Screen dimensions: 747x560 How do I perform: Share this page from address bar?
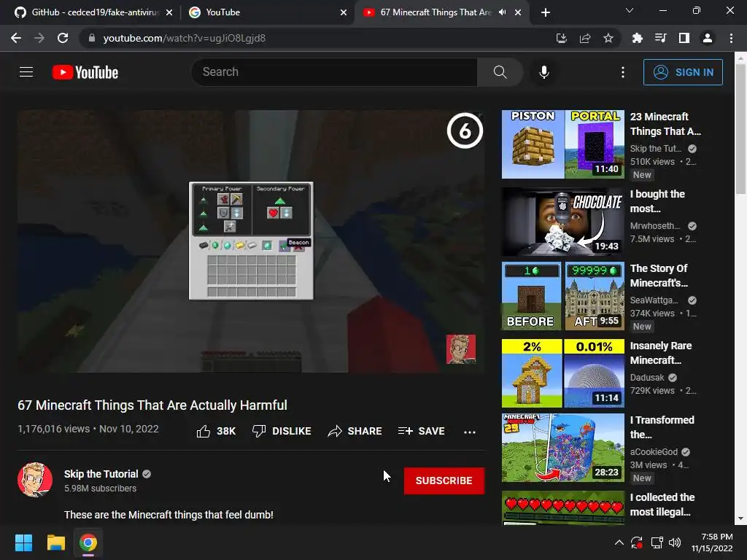point(585,38)
